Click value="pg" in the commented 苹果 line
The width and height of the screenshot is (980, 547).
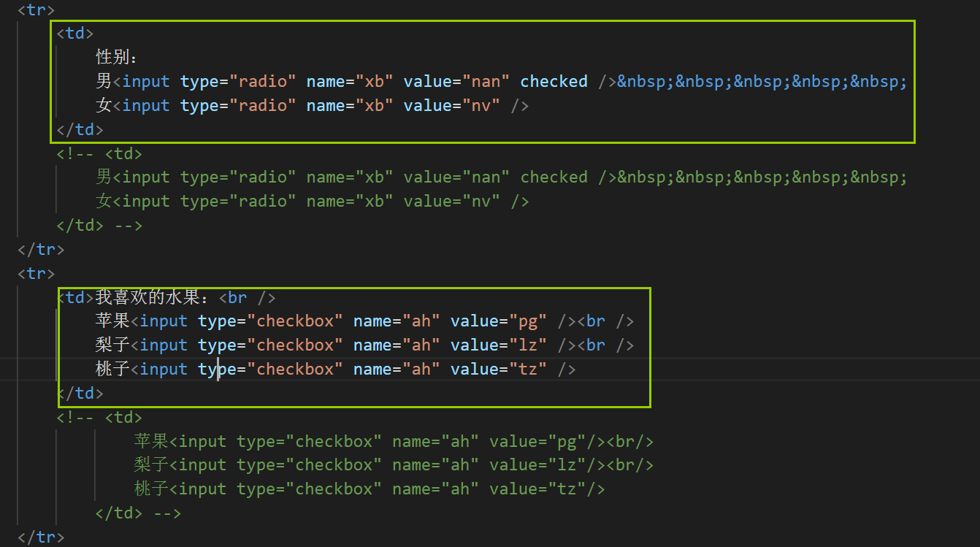(537, 441)
